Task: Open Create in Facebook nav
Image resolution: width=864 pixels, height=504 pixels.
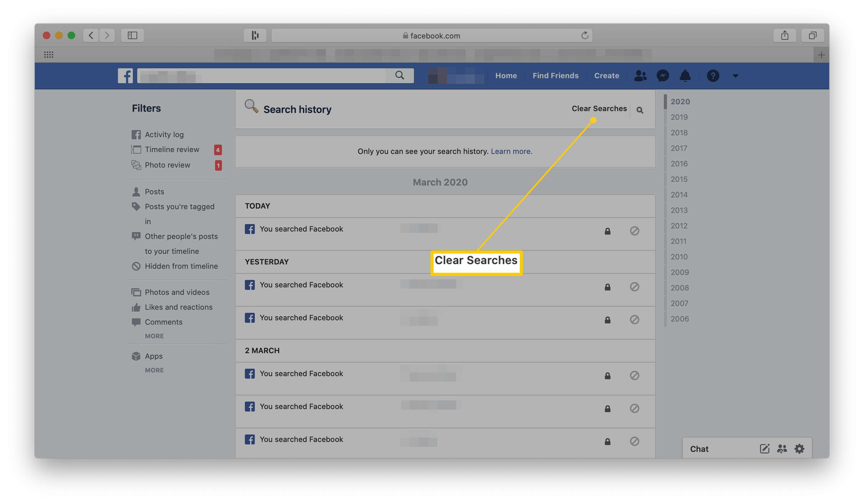Action: (x=606, y=75)
